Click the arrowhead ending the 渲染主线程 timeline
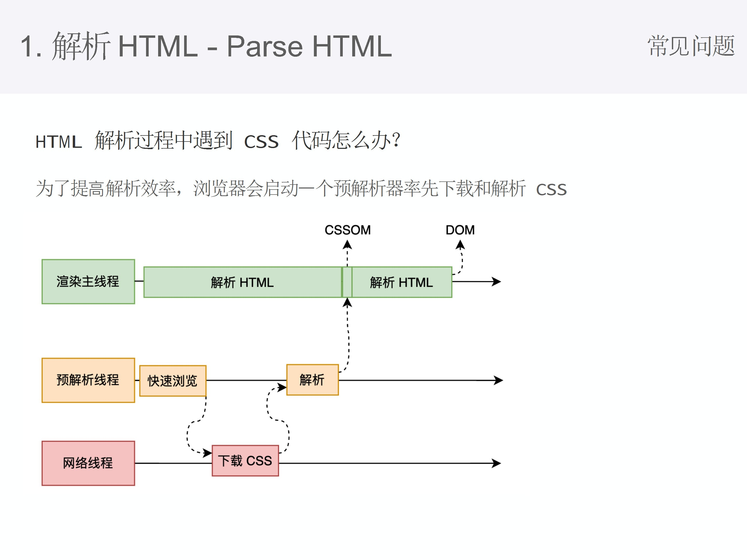Screen dimensions: 747x560 496,281
